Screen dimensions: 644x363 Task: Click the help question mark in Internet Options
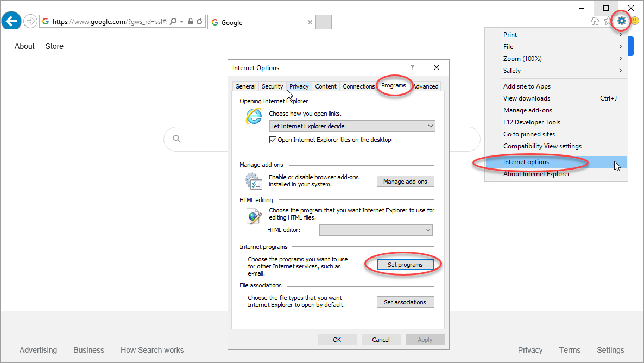coord(412,67)
